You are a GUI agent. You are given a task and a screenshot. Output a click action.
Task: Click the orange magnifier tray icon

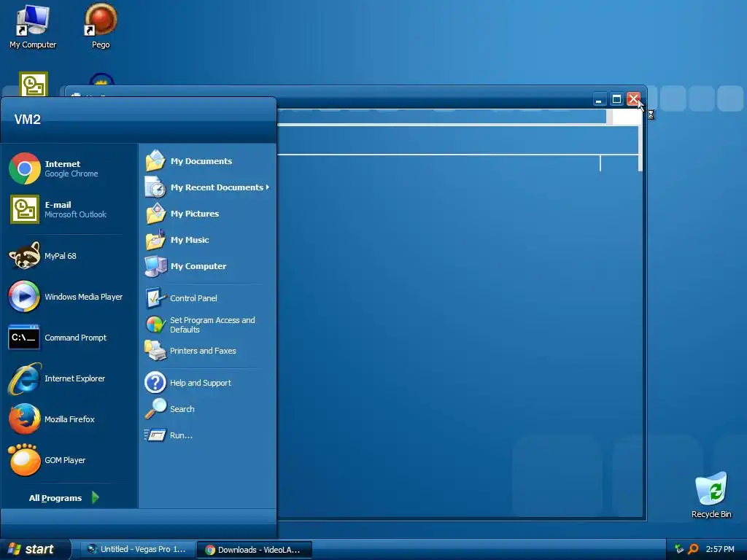pyautogui.click(x=693, y=549)
